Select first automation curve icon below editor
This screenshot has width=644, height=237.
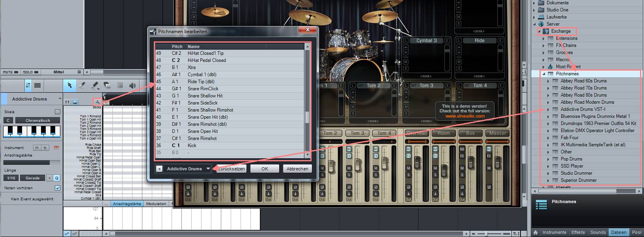68,233
